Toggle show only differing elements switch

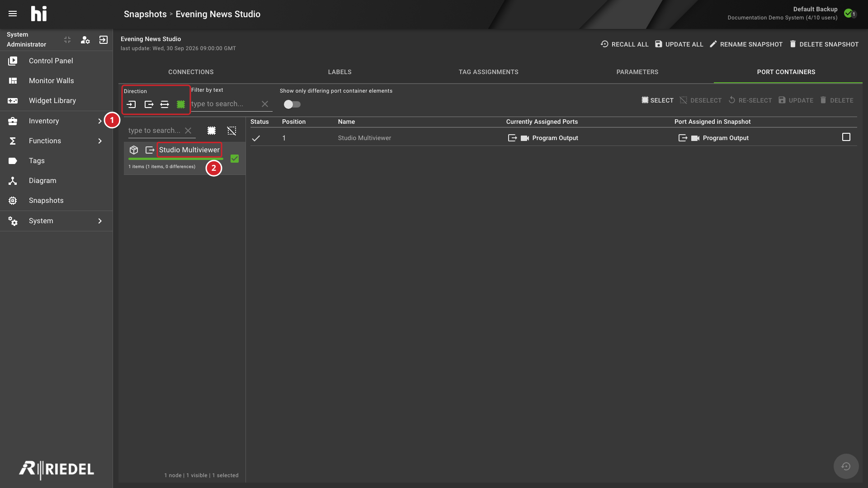(x=292, y=104)
